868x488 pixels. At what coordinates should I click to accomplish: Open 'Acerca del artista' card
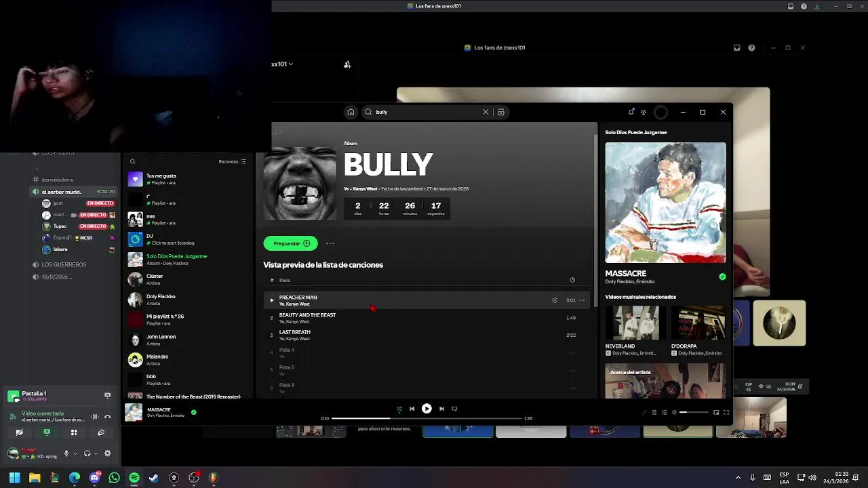point(665,381)
